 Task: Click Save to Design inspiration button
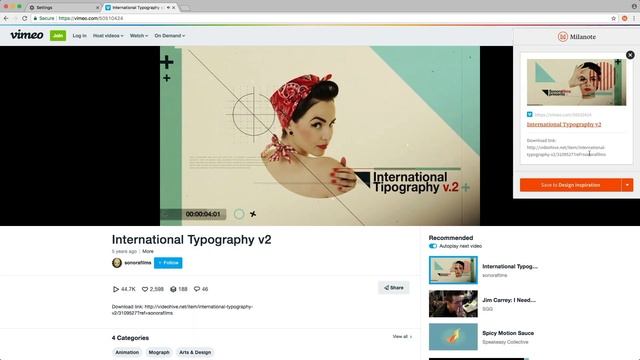click(x=570, y=185)
